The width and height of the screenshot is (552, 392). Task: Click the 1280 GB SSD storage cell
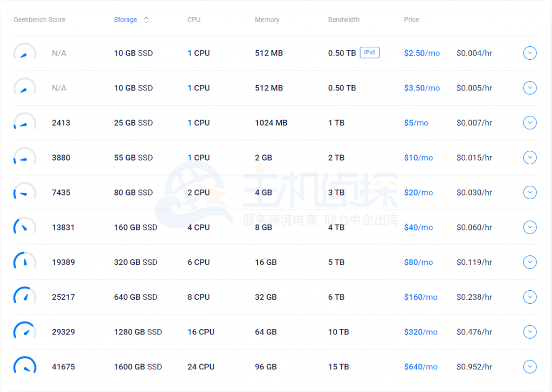[x=137, y=332]
